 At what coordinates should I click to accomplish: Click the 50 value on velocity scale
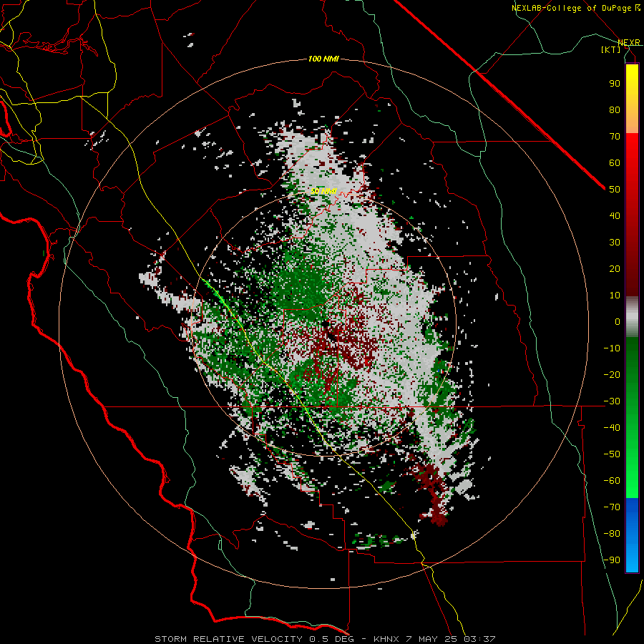[x=615, y=190]
